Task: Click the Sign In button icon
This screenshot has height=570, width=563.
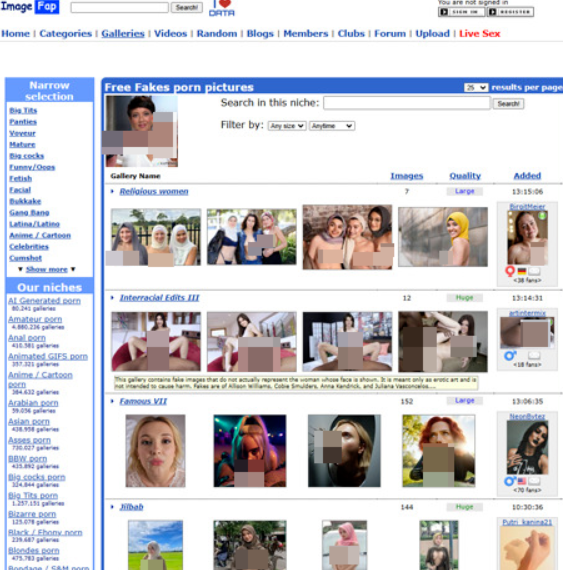Action: coord(461,12)
